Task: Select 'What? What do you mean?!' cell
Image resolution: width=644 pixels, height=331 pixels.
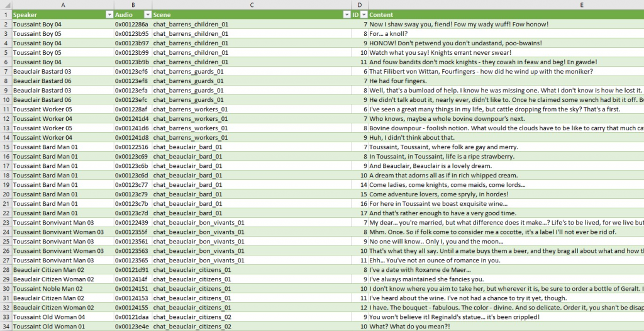Action: [506, 327]
